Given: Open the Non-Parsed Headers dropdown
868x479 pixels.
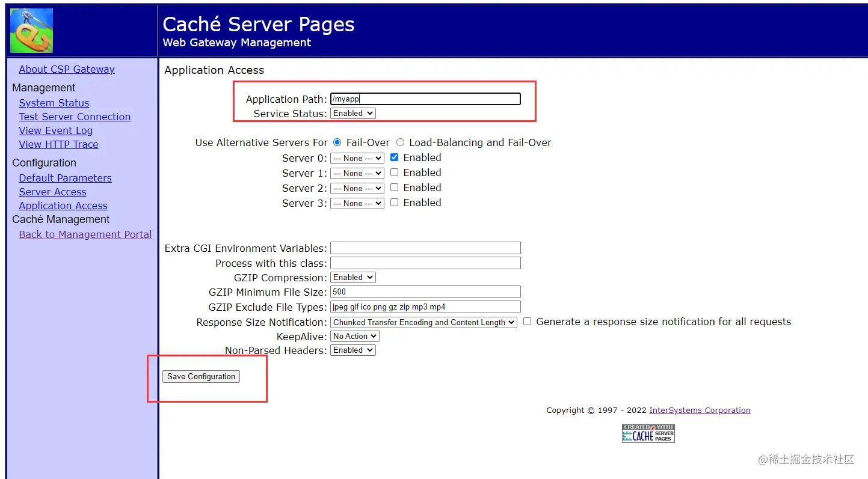Looking at the screenshot, I should [x=353, y=350].
